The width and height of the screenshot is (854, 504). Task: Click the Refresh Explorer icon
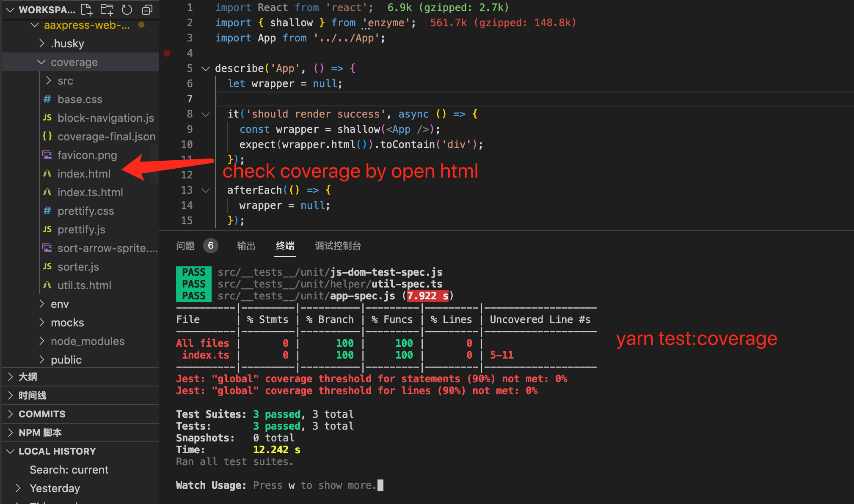pos(127,9)
